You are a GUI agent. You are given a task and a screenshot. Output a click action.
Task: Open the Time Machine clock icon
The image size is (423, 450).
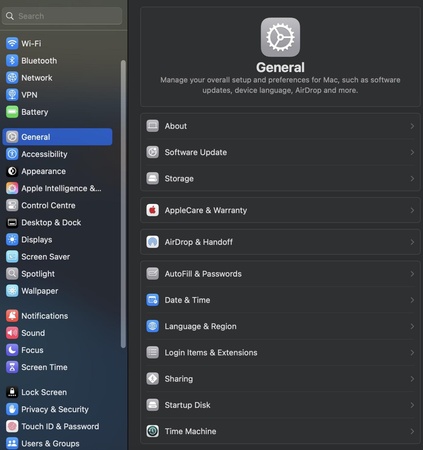(x=153, y=431)
